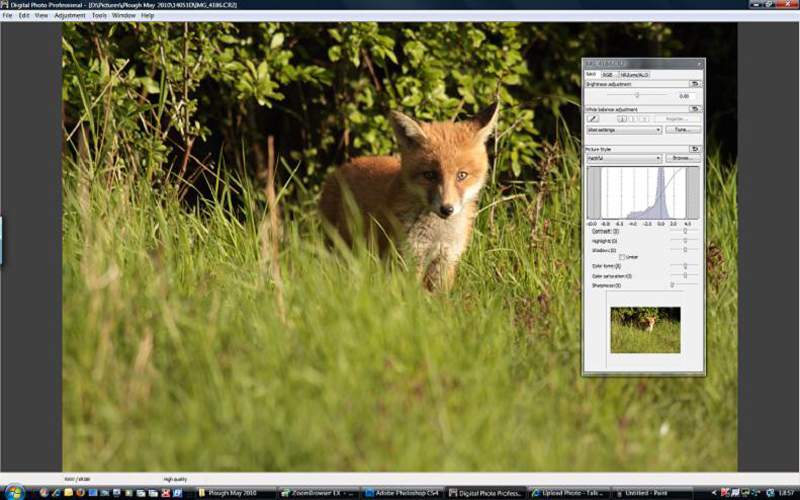Viewport: 800px width, 500px height.
Task: Open the white balance Shot settings dropdown
Action: pyautogui.click(x=624, y=130)
